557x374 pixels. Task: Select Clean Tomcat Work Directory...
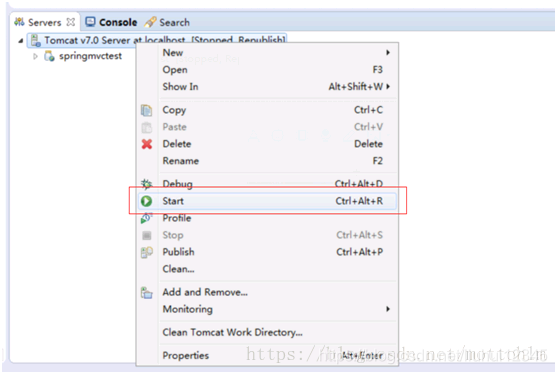(267, 332)
